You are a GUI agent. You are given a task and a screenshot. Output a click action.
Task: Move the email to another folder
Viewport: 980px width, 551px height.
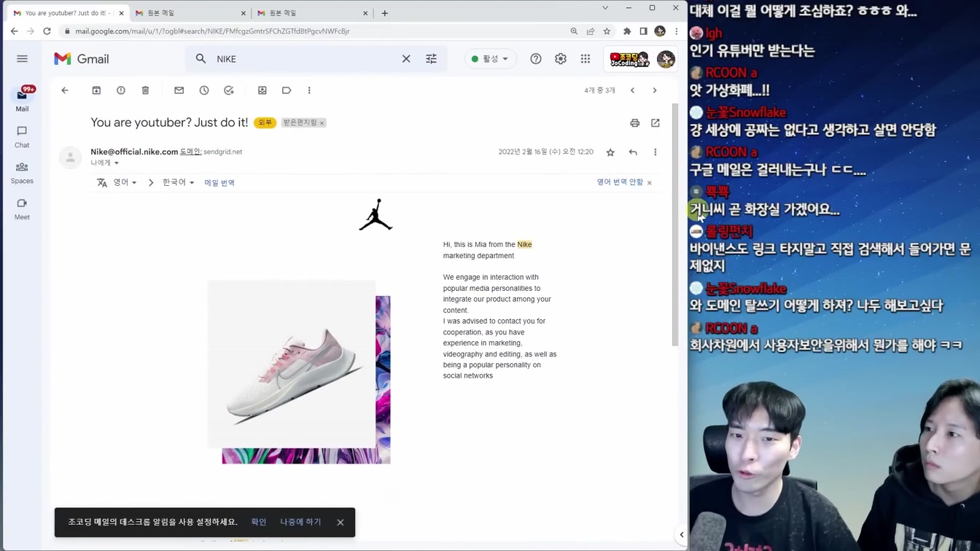[262, 90]
